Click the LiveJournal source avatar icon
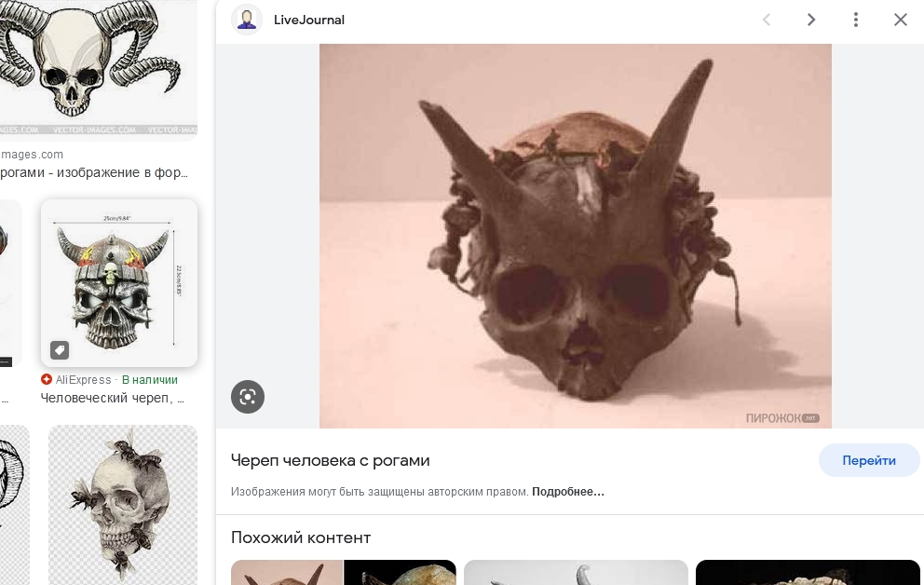The image size is (924, 585). 246,20
